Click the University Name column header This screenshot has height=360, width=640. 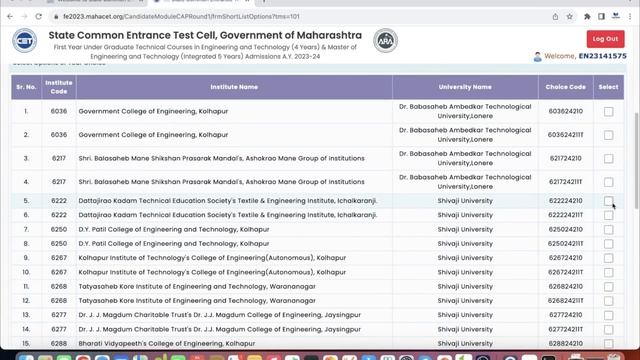[x=465, y=87]
